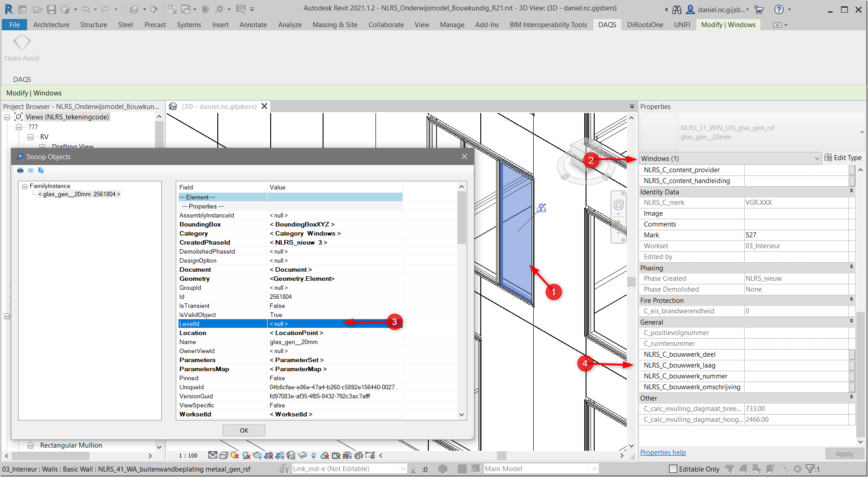Click the Open folder icon in toolbar
The image size is (868, 477).
click(38, 9)
